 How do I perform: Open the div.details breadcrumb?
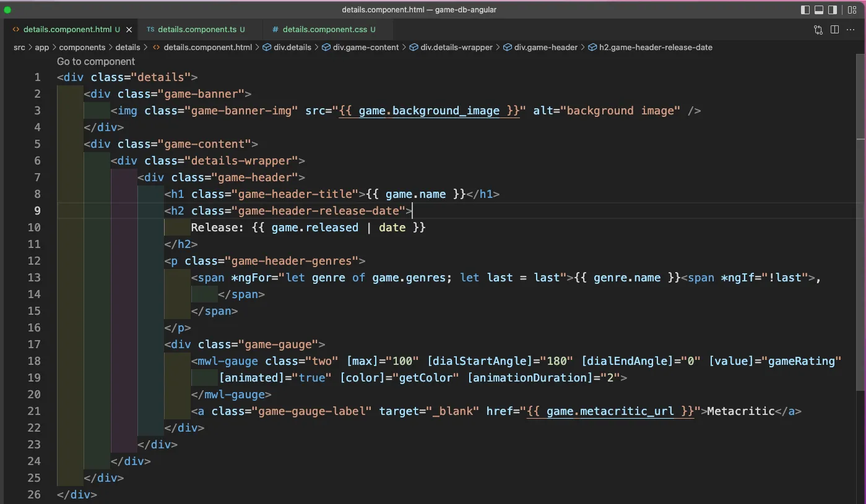pos(292,47)
